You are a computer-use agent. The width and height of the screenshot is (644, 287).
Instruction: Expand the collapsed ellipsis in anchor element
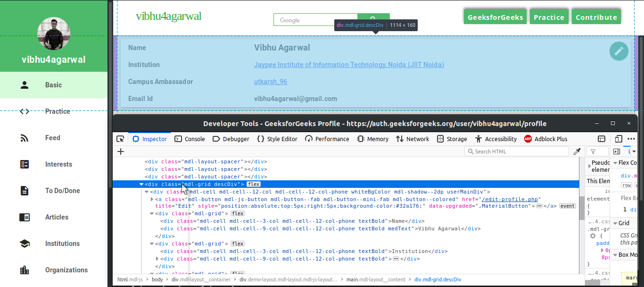pyautogui.click(x=539, y=206)
